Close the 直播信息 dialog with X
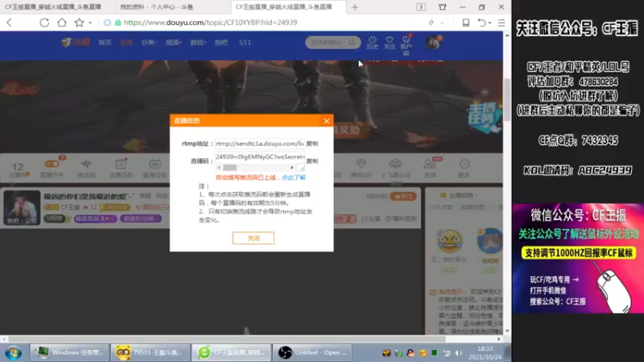The height and width of the screenshot is (362, 644). click(327, 121)
